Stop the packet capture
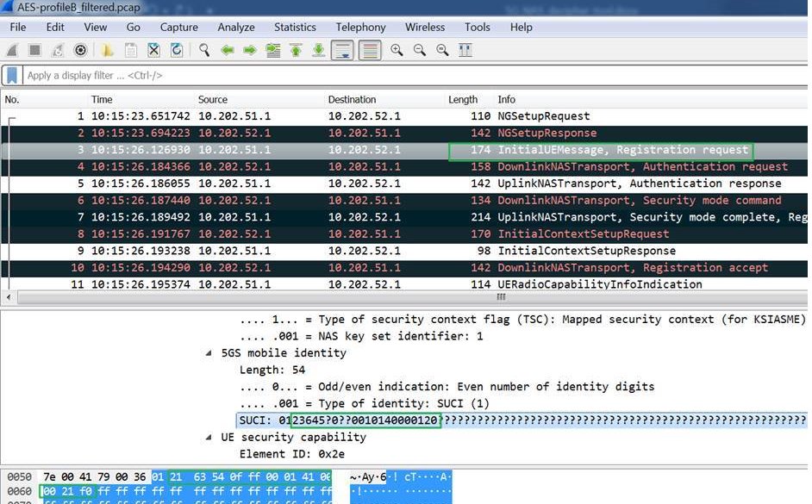Image resolution: width=812 pixels, height=504 pixels. tap(34, 50)
